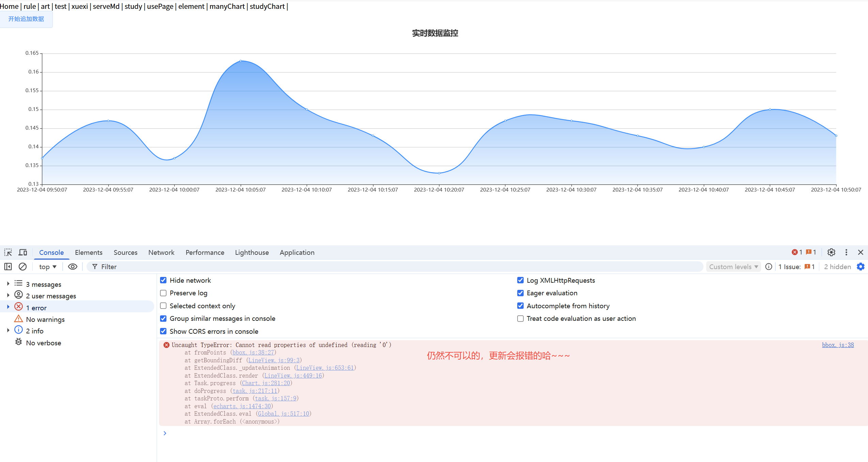Open the LineView.js:99:3 stack link
The width and height of the screenshot is (868, 462).
pos(274,360)
